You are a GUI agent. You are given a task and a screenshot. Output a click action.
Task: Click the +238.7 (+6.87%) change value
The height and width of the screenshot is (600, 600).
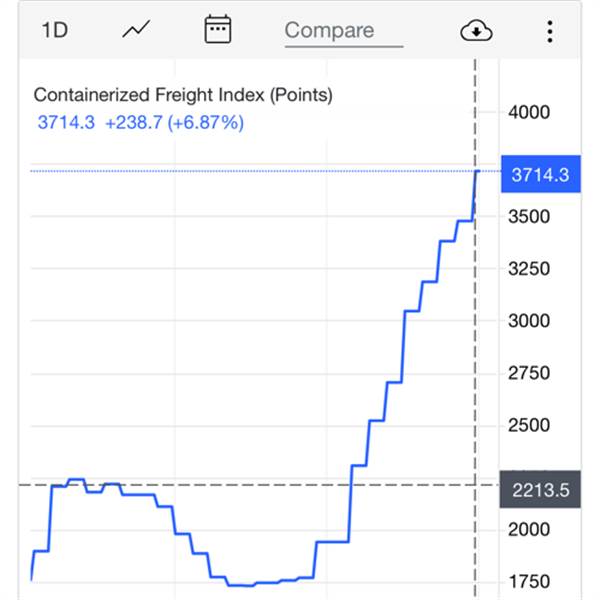(174, 123)
